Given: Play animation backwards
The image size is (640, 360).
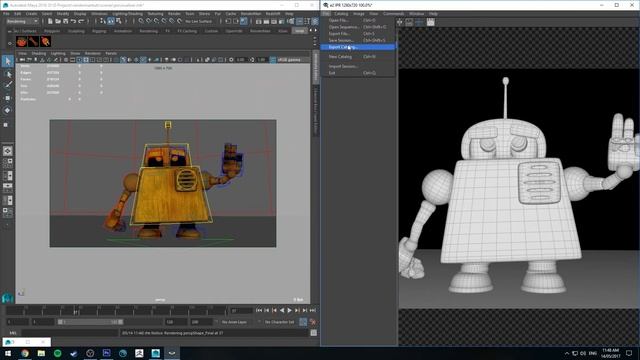Looking at the screenshot, I should coord(282,311).
